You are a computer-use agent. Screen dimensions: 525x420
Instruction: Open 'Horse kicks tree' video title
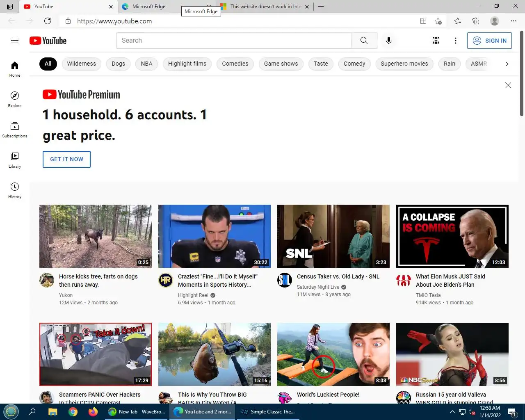tap(98, 281)
